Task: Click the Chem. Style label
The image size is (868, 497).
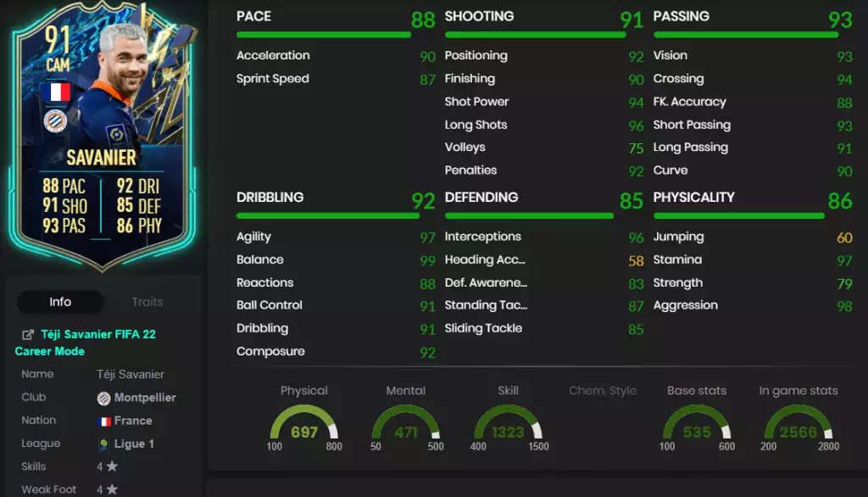Action: coord(603,391)
